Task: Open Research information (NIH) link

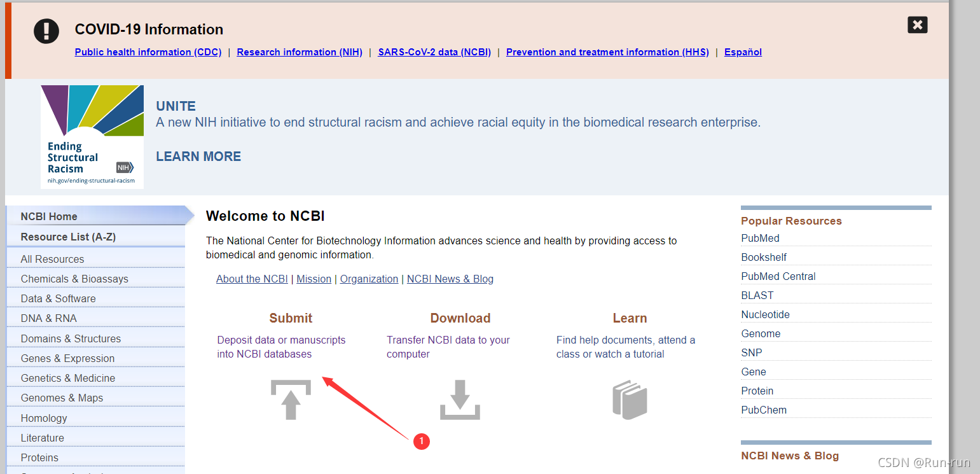Action: tap(300, 52)
